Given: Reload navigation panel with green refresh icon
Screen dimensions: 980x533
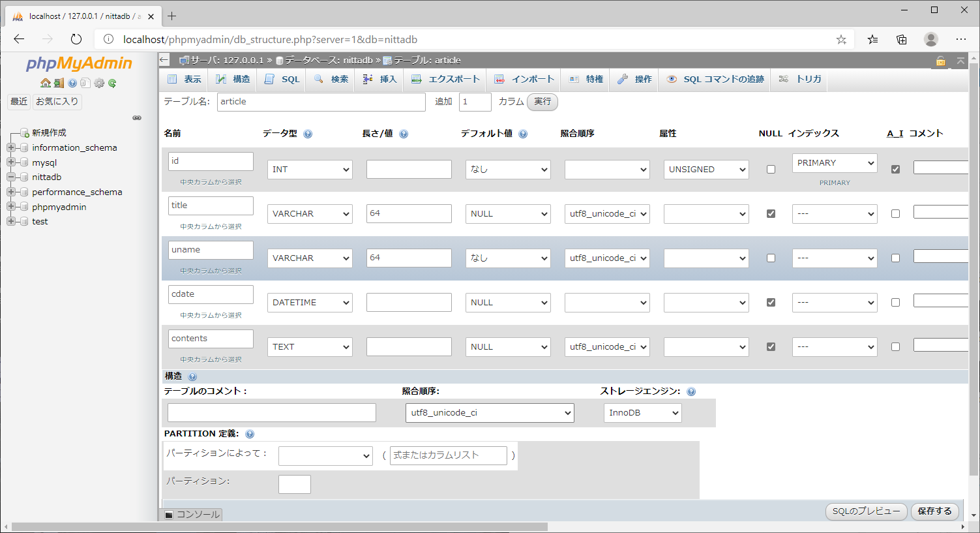Looking at the screenshot, I should (112, 83).
